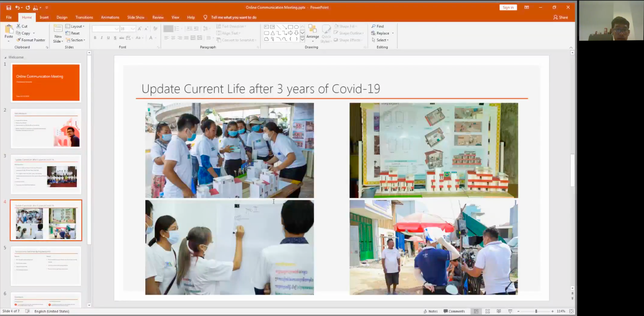Collapse the ribbon with the up arrow
Image resolution: width=644 pixels, height=316 pixels.
pos(572,47)
